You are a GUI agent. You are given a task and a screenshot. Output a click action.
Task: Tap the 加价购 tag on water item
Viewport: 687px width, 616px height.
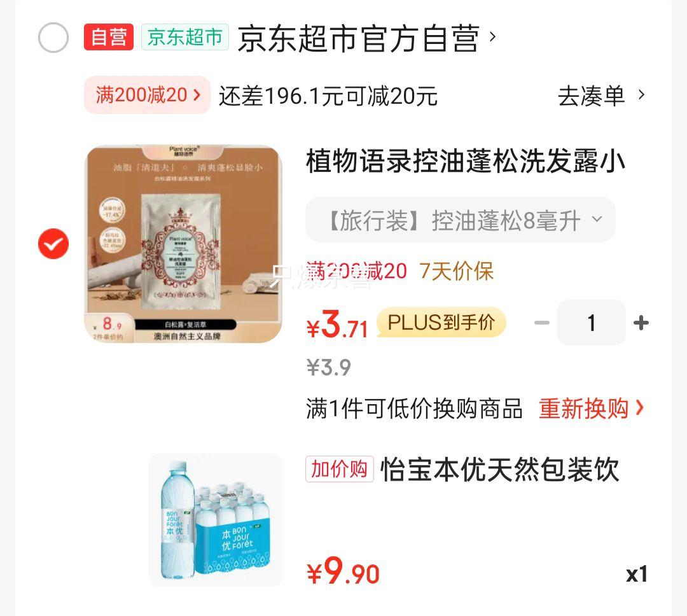click(339, 469)
